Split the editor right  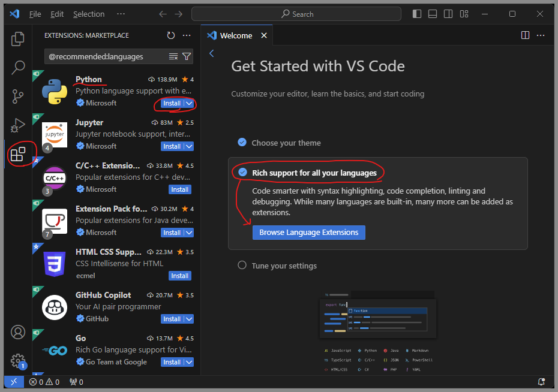point(525,35)
